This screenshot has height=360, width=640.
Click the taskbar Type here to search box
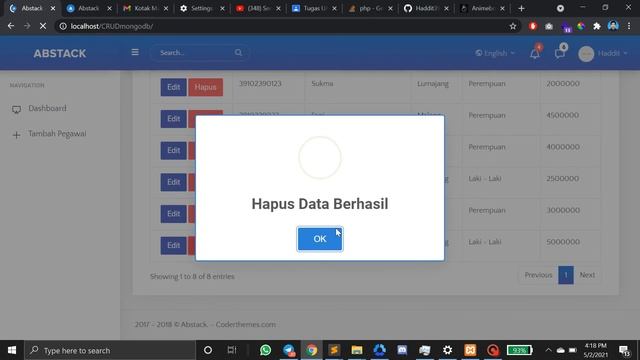click(110, 350)
